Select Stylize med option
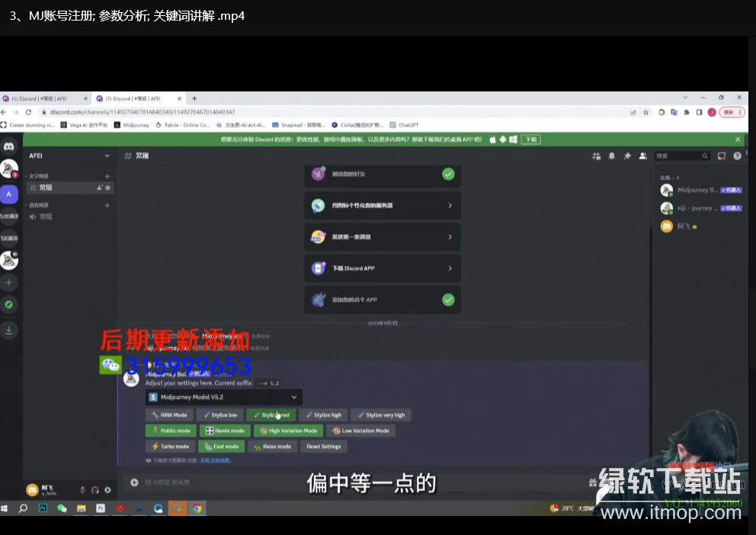The height and width of the screenshot is (535, 756). (x=271, y=415)
